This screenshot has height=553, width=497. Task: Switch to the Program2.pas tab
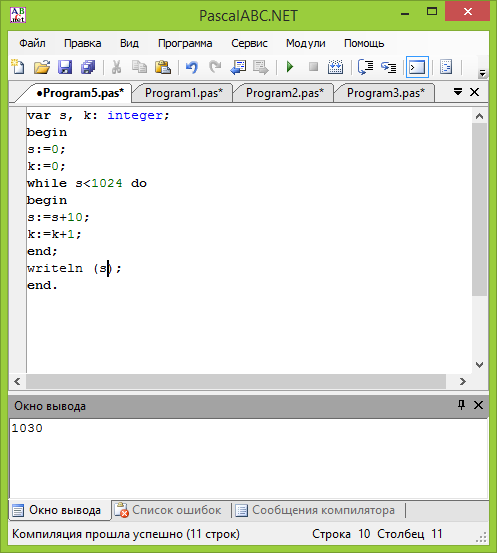[284, 93]
